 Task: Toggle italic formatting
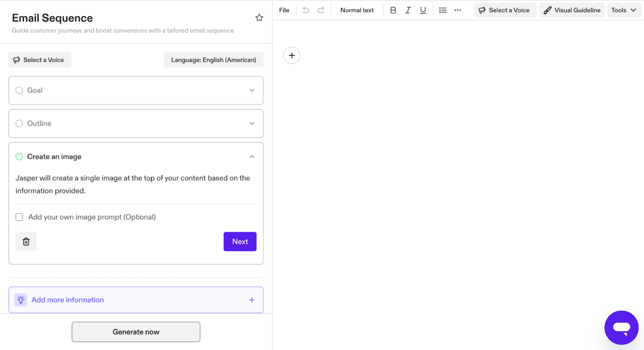(x=408, y=10)
